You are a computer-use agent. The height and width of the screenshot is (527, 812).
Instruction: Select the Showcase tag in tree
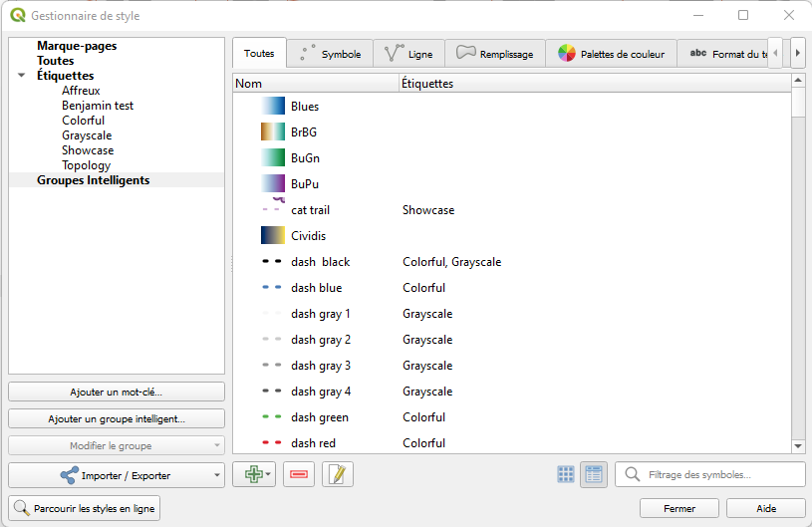tap(88, 150)
